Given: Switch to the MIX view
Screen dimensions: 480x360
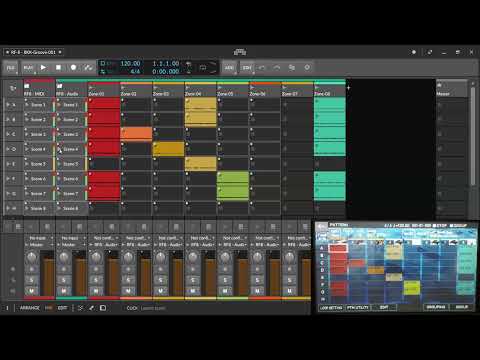Looking at the screenshot, I should pos(49,308).
